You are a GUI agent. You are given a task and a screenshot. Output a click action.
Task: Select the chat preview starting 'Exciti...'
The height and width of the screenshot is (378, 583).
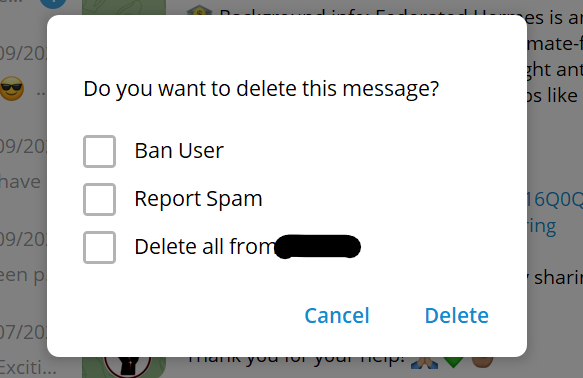(28, 368)
